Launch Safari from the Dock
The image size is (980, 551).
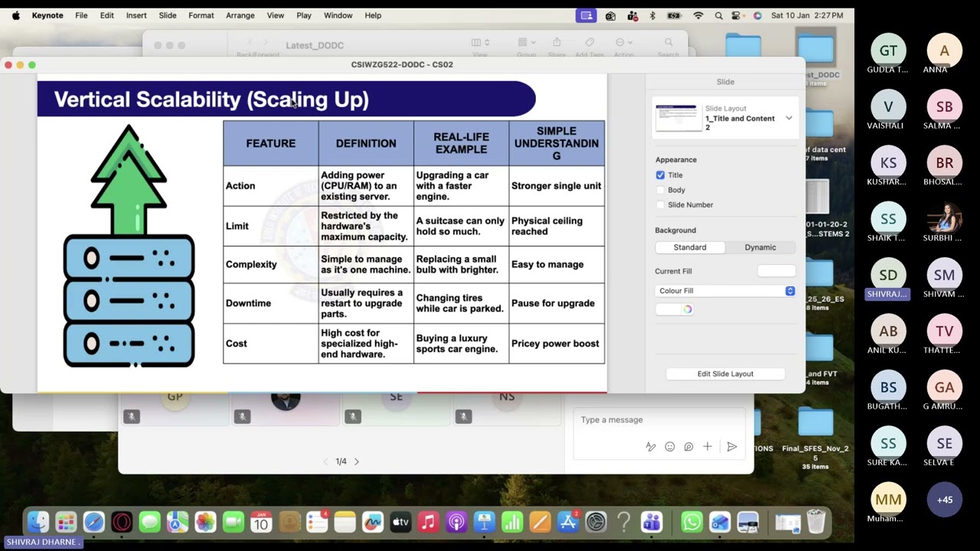coord(93,523)
